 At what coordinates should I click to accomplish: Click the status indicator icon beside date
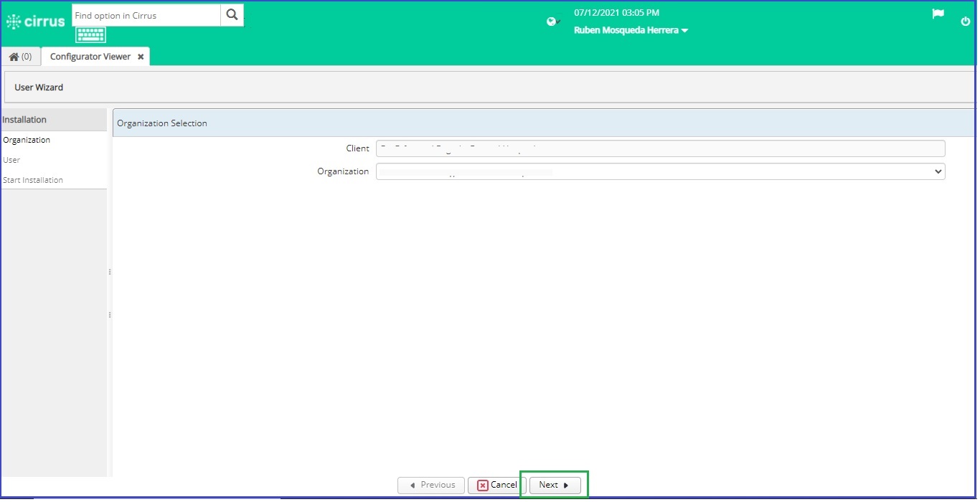[x=552, y=22]
